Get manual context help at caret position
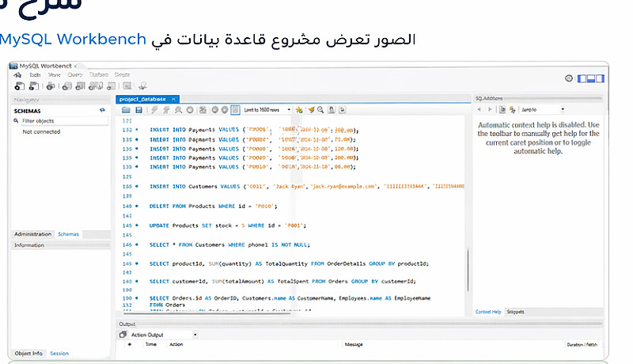633x364 pixels. pos(502,109)
